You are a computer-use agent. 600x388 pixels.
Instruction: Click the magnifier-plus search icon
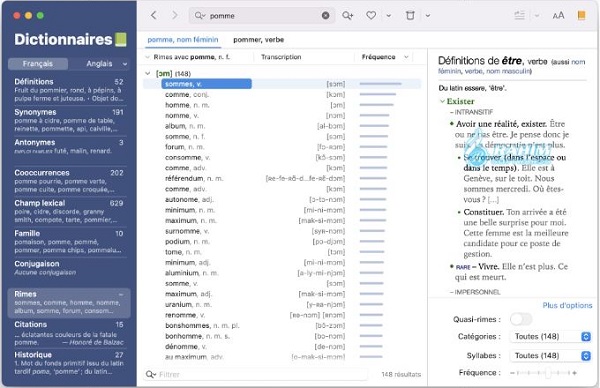coord(347,16)
